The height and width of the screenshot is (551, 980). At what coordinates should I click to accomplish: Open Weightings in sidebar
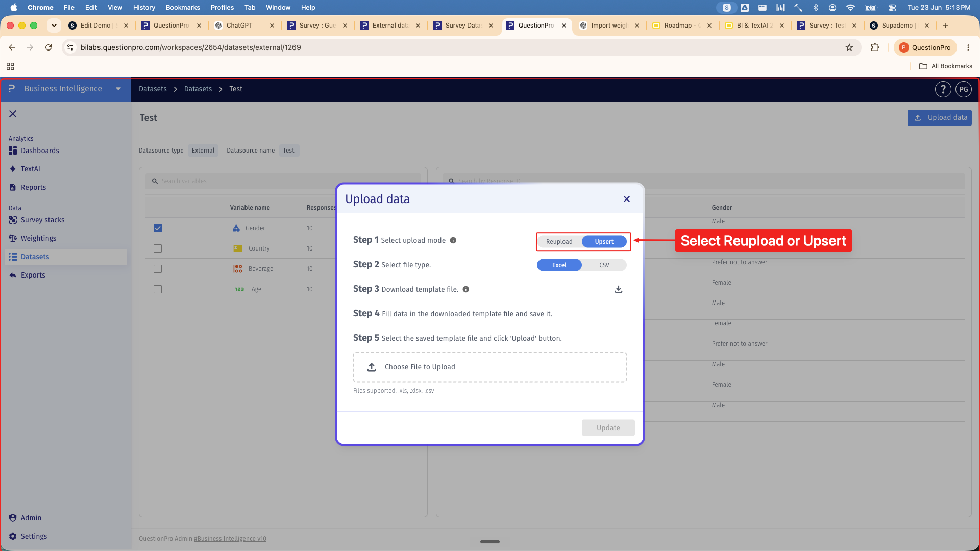click(38, 238)
